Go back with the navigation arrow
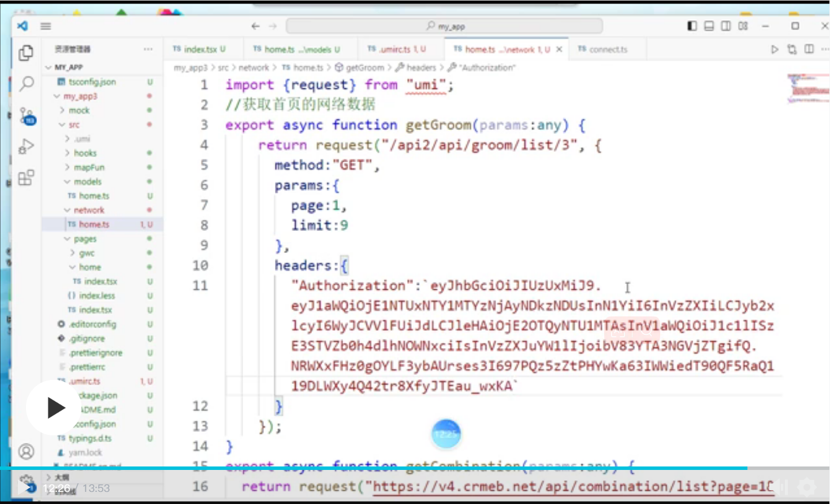Screen dimensions: 830x504 (x=255, y=26)
